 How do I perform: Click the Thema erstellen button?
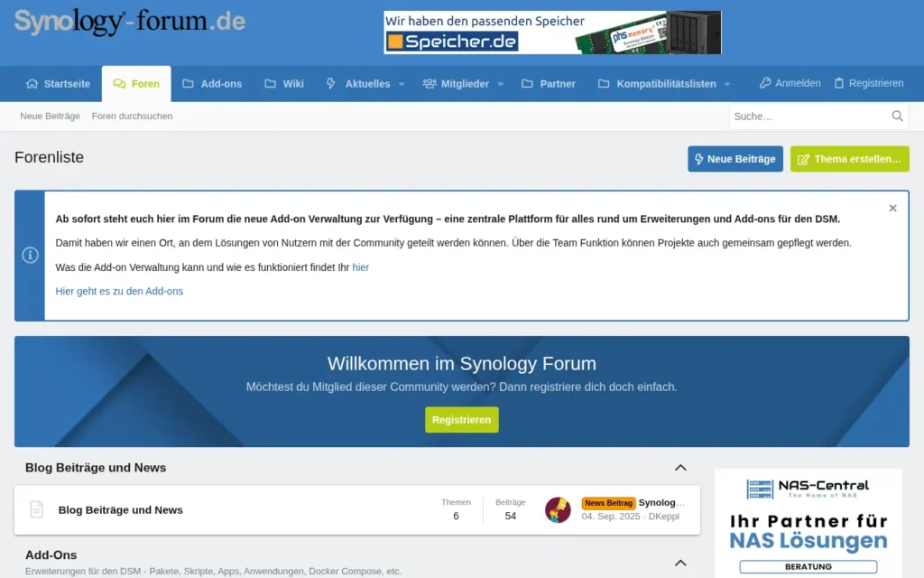click(849, 159)
